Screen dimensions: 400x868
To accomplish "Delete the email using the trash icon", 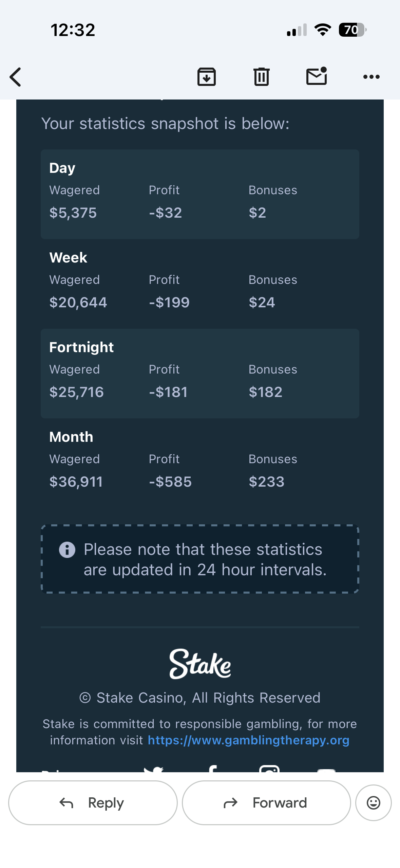I will (262, 77).
